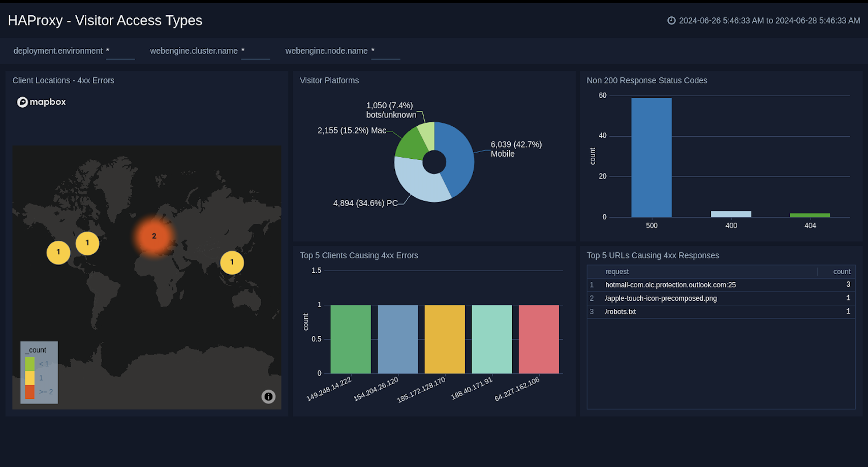This screenshot has height=467, width=868.
Task: Click the '6,039 (42.7%) Mobile' label
Action: (516, 149)
